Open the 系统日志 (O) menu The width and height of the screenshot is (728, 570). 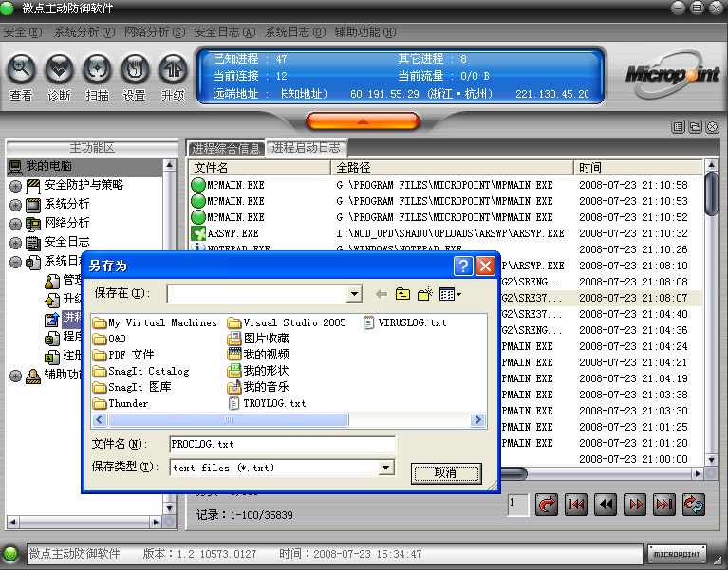(x=295, y=32)
